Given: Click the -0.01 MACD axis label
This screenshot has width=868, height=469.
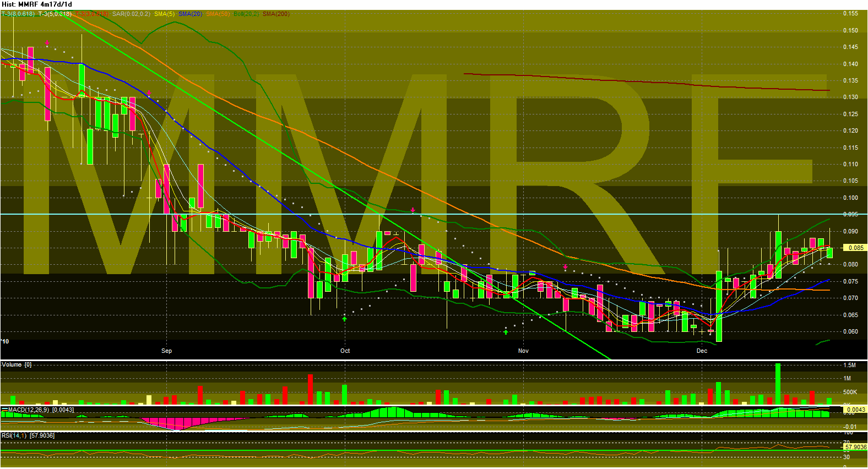Looking at the screenshot, I should click(850, 427).
